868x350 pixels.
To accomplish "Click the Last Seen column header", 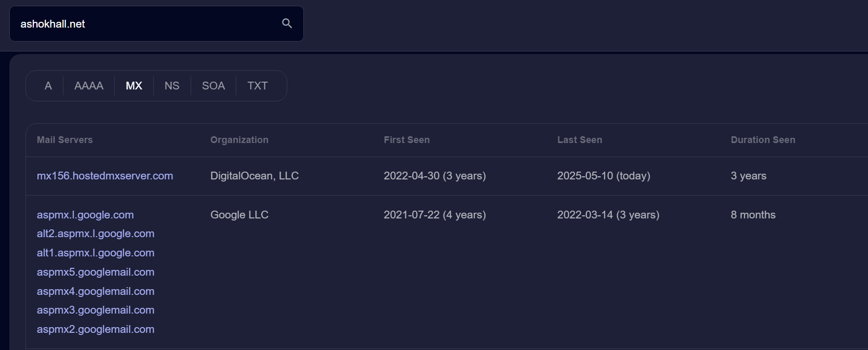I will [580, 140].
